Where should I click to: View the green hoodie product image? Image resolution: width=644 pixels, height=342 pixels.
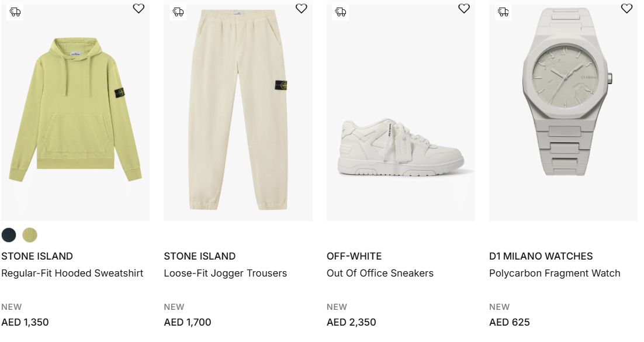pos(75,111)
